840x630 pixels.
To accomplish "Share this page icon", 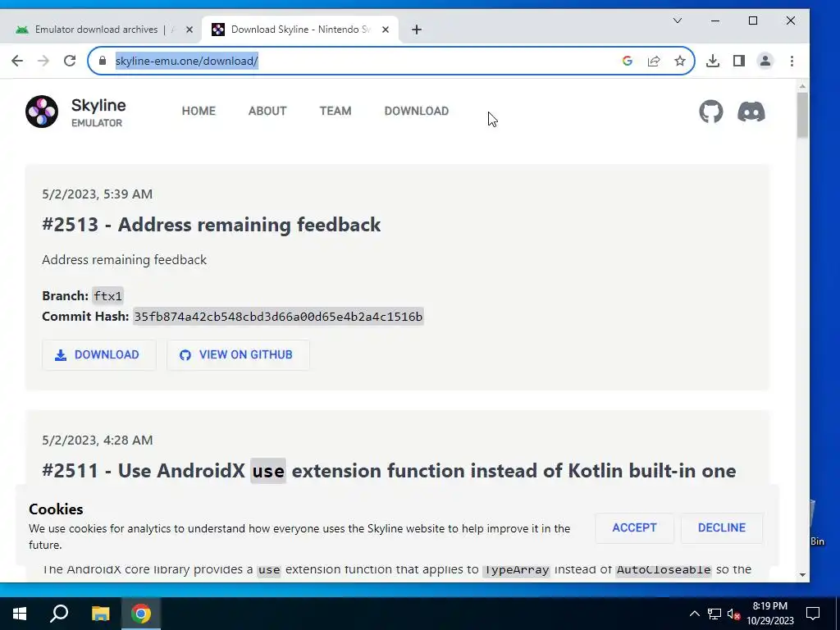I will [x=654, y=61].
